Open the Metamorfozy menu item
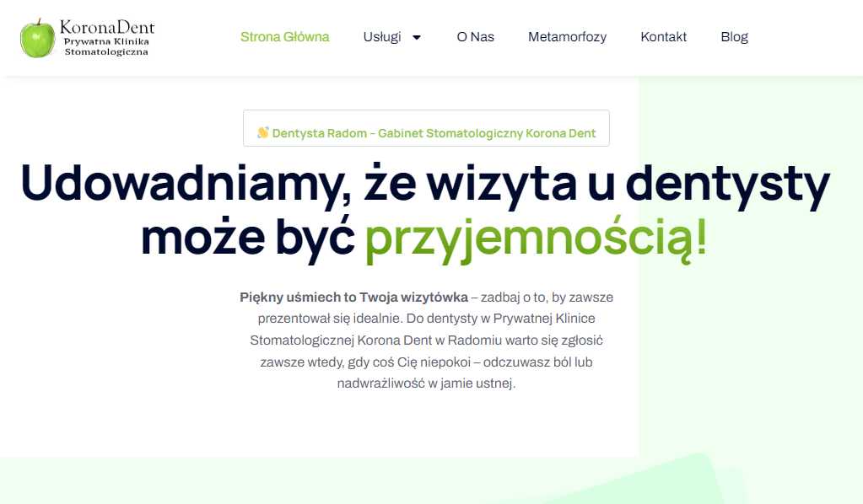863x504 pixels. click(x=568, y=37)
